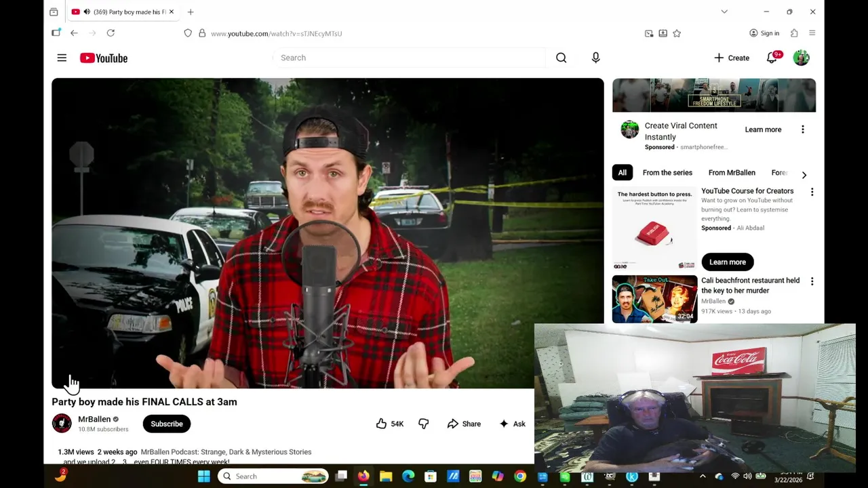The width and height of the screenshot is (868, 488).
Task: Open YouTube notifications bell
Action: (772, 58)
